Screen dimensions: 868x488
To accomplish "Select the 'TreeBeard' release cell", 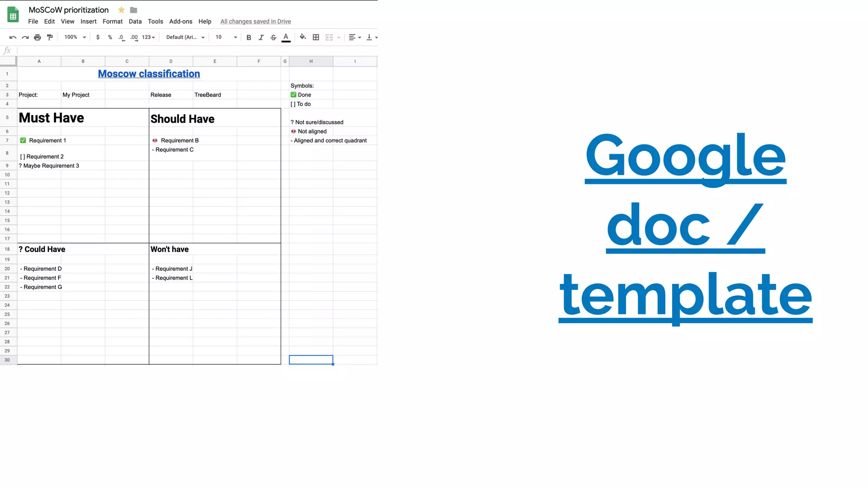I will pos(215,95).
